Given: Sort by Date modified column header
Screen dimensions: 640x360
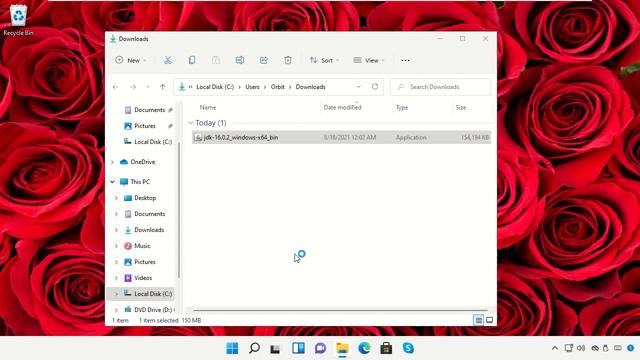Looking at the screenshot, I should [342, 107].
